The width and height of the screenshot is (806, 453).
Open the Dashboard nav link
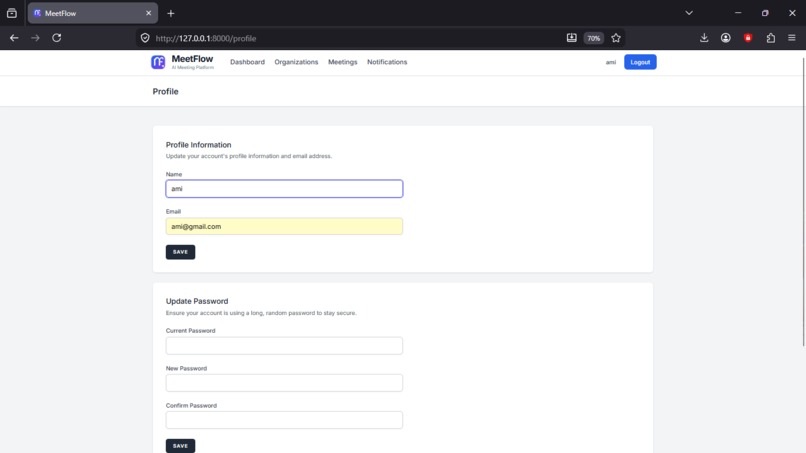point(247,62)
